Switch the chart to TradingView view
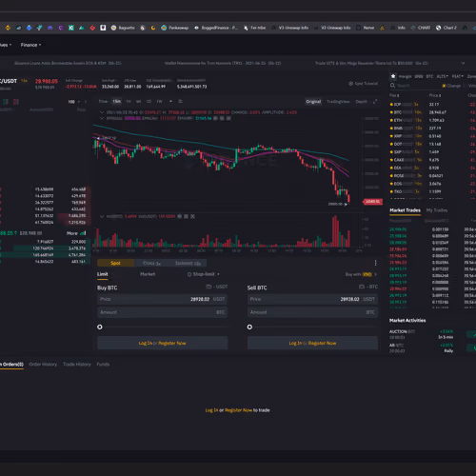This screenshot has height=476, width=476. tap(338, 102)
